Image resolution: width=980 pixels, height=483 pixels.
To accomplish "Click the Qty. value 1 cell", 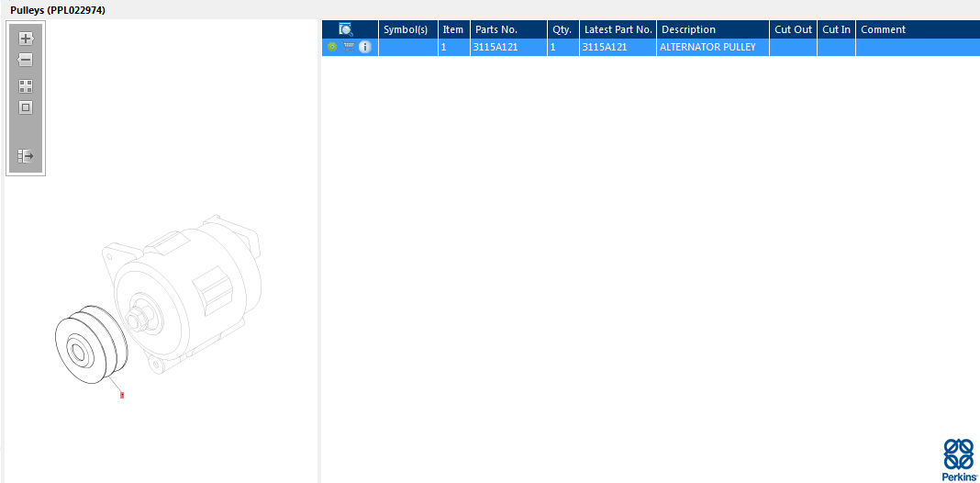I will 563,47.
